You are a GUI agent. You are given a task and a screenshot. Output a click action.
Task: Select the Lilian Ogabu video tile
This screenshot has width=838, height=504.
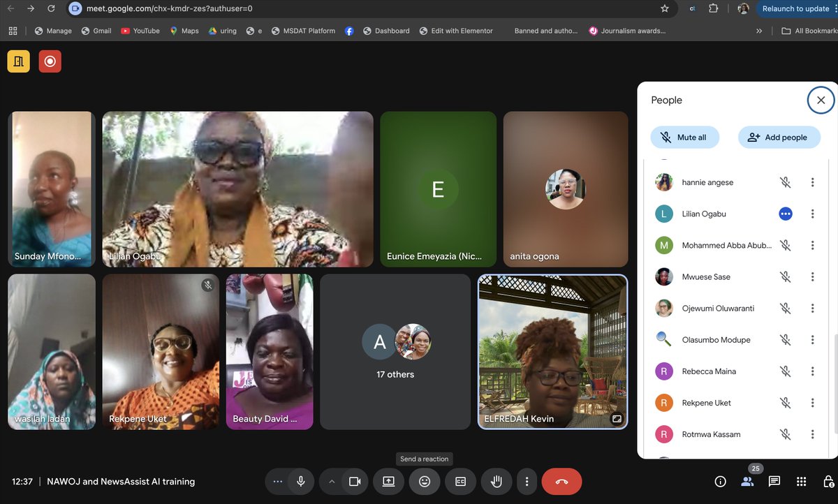click(238, 189)
